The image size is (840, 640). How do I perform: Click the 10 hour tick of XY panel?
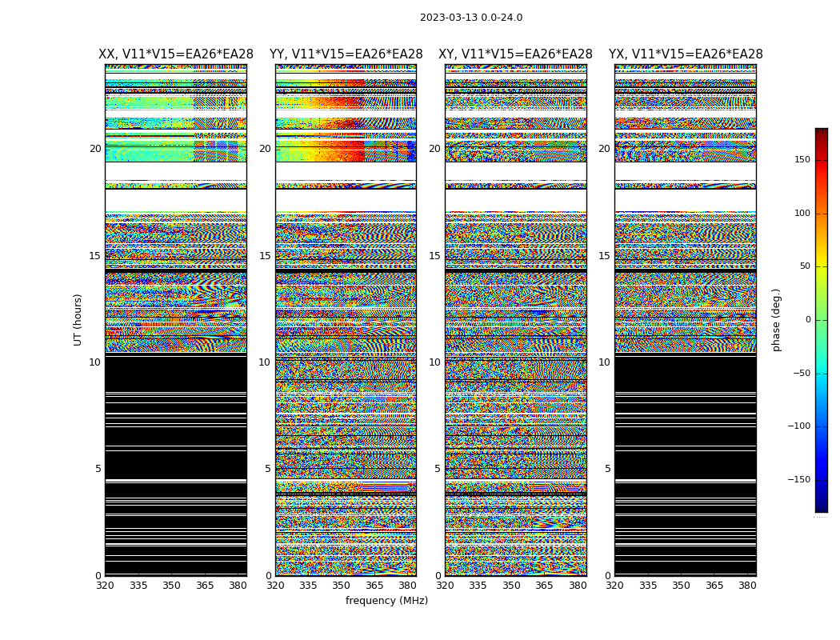(x=434, y=362)
